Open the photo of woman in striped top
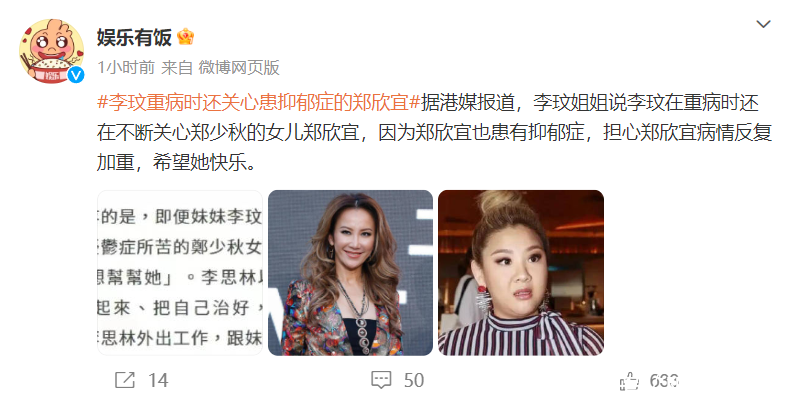The image size is (791, 403). [521, 273]
